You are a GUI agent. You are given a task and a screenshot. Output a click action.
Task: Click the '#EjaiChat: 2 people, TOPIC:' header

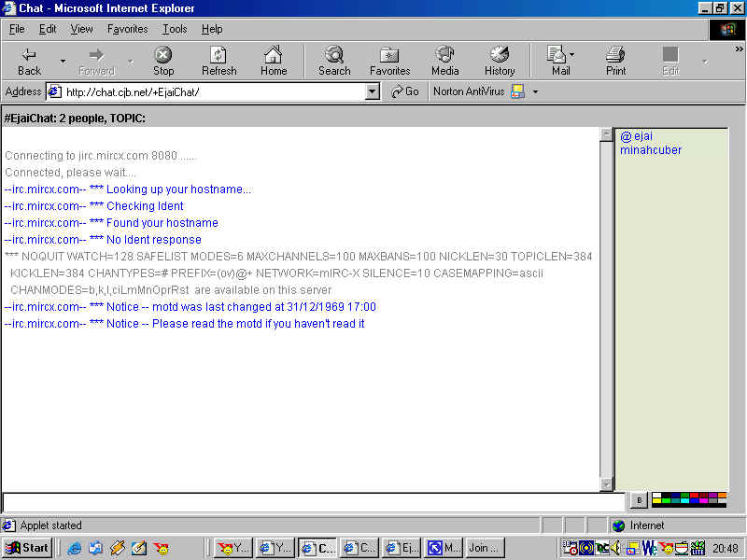tap(75, 119)
